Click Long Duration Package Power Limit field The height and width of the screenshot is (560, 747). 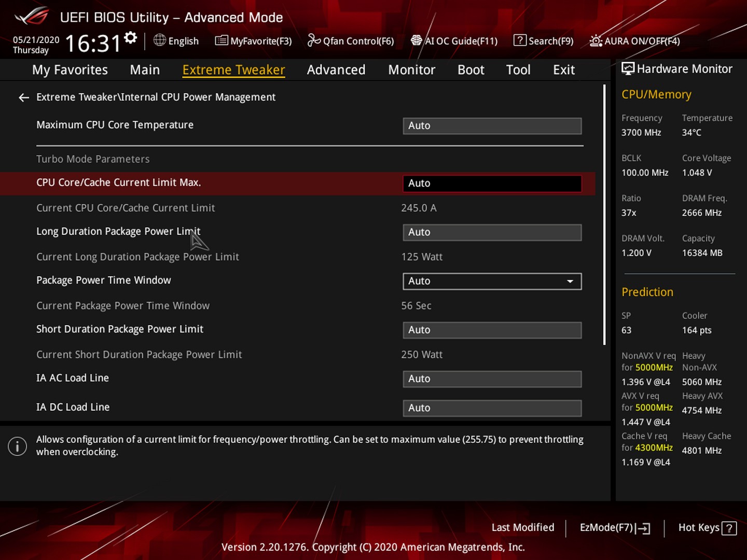492,232
